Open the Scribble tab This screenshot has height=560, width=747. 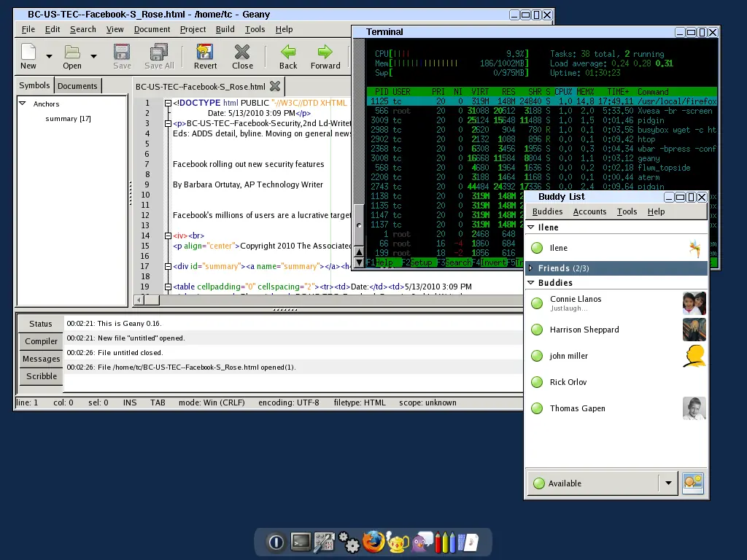(x=41, y=376)
